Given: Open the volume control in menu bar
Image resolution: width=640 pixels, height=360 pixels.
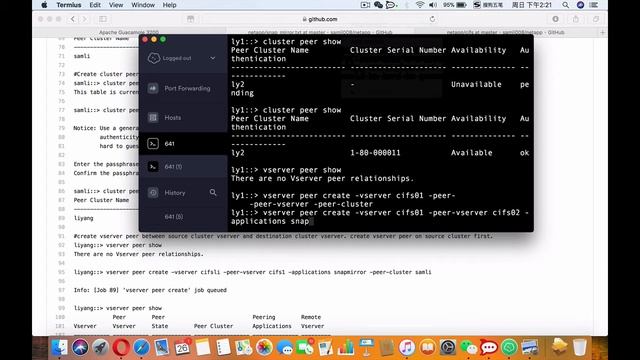Looking at the screenshot, I should [433, 5].
